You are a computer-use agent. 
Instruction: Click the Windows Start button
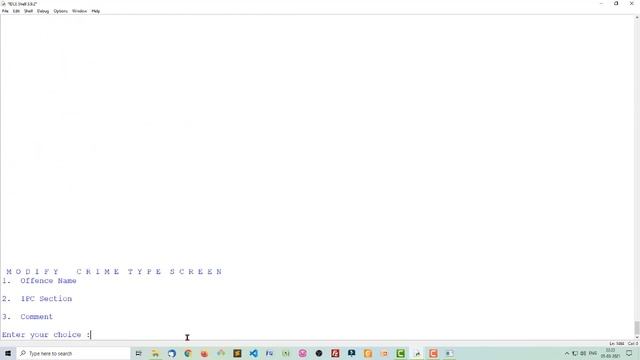coord(8,353)
